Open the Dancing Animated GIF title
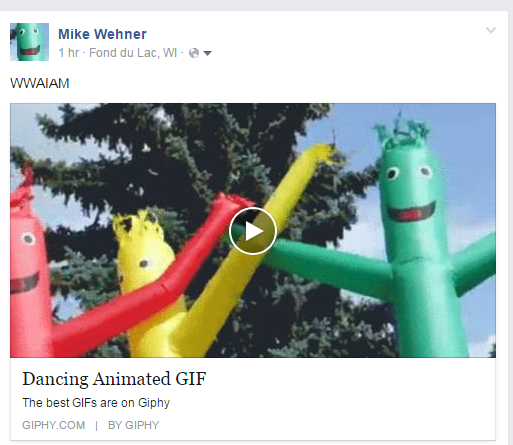Image resolution: width=513 pixels, height=445 pixels. pos(114,379)
